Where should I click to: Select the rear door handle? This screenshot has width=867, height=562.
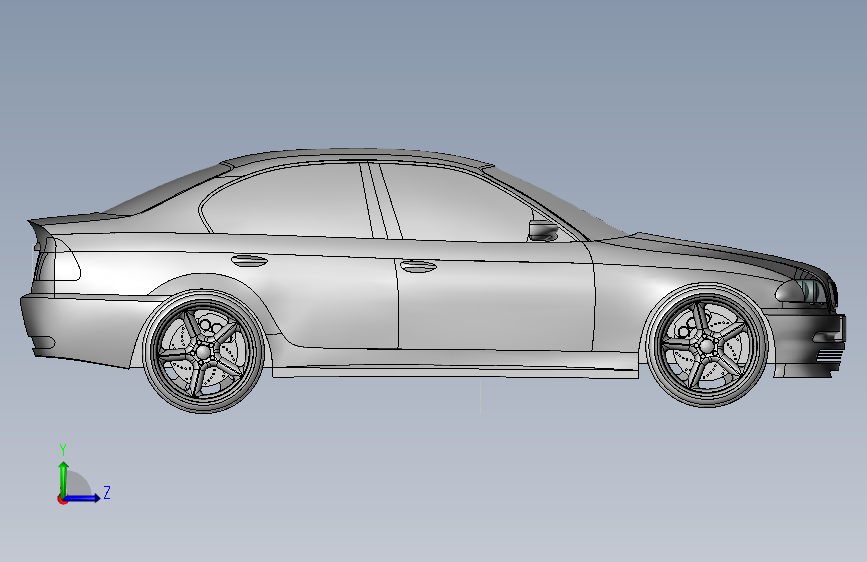[x=249, y=260]
